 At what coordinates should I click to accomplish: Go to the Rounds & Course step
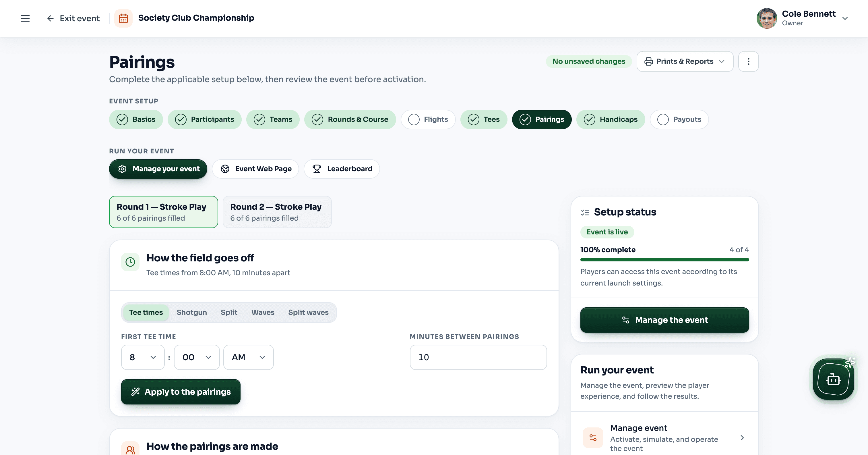point(350,119)
